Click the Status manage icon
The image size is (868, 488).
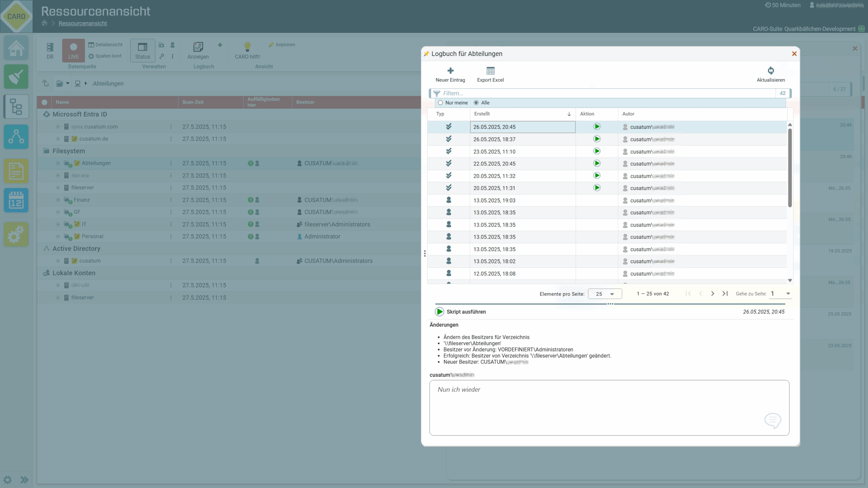pyautogui.click(x=142, y=50)
